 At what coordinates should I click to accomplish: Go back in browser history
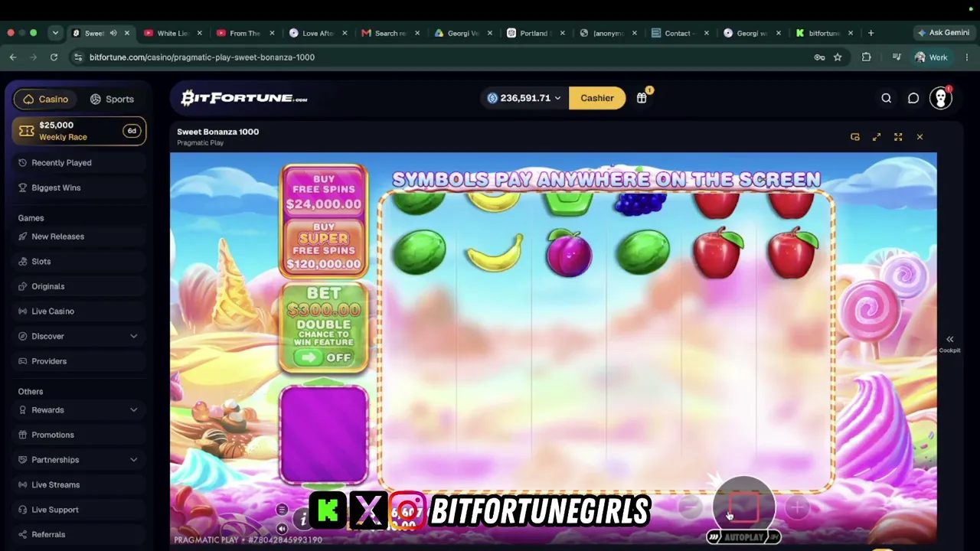(x=13, y=57)
